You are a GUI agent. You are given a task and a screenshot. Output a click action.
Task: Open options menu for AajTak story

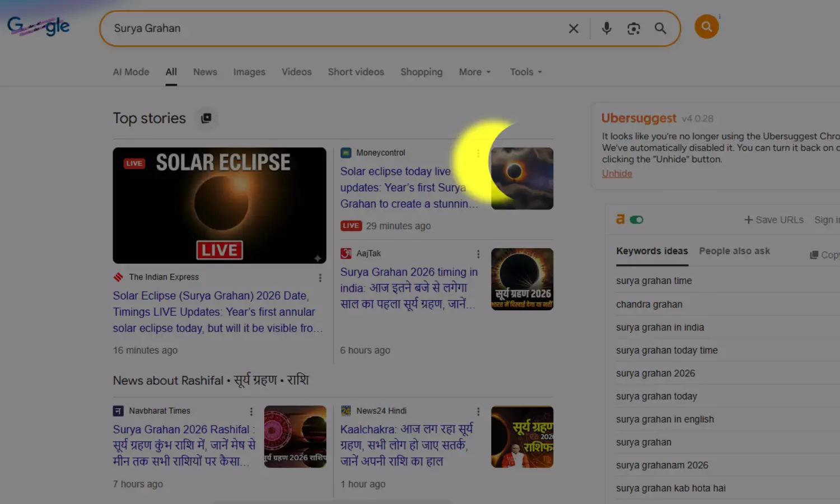[478, 254]
